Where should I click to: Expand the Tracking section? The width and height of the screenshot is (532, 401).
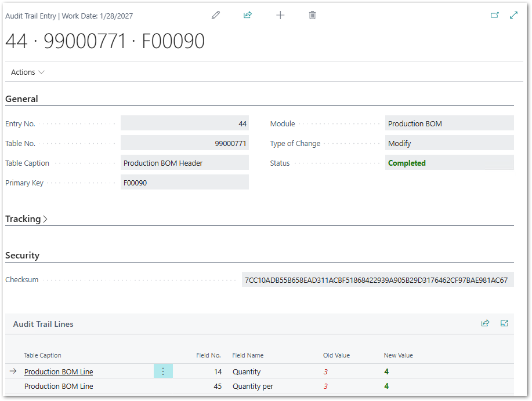(26, 219)
